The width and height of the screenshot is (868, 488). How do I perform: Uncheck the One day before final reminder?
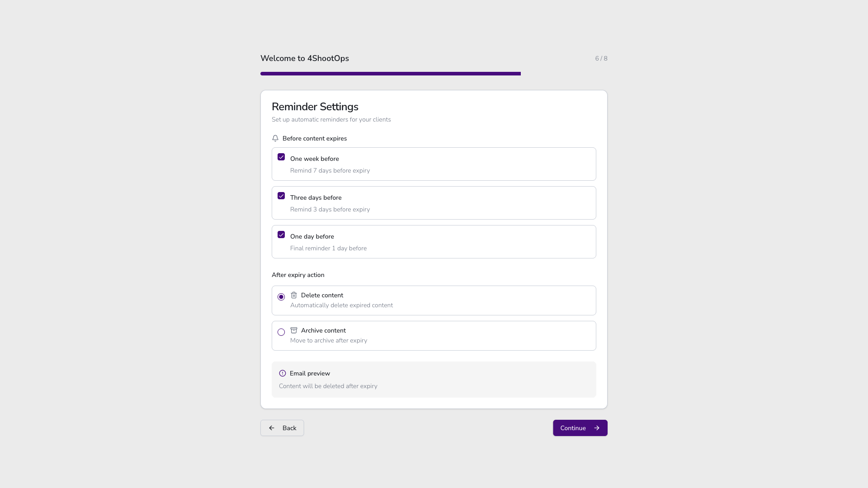(281, 235)
